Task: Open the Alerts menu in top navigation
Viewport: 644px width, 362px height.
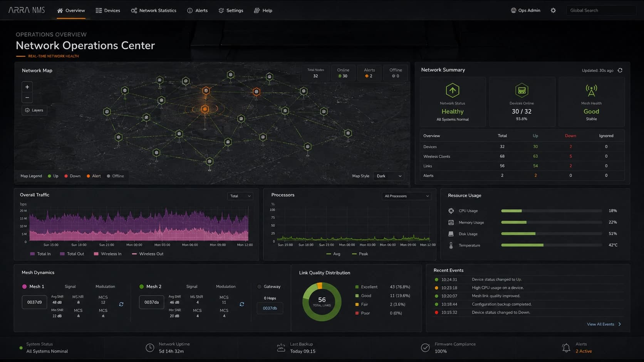Action: (197, 10)
